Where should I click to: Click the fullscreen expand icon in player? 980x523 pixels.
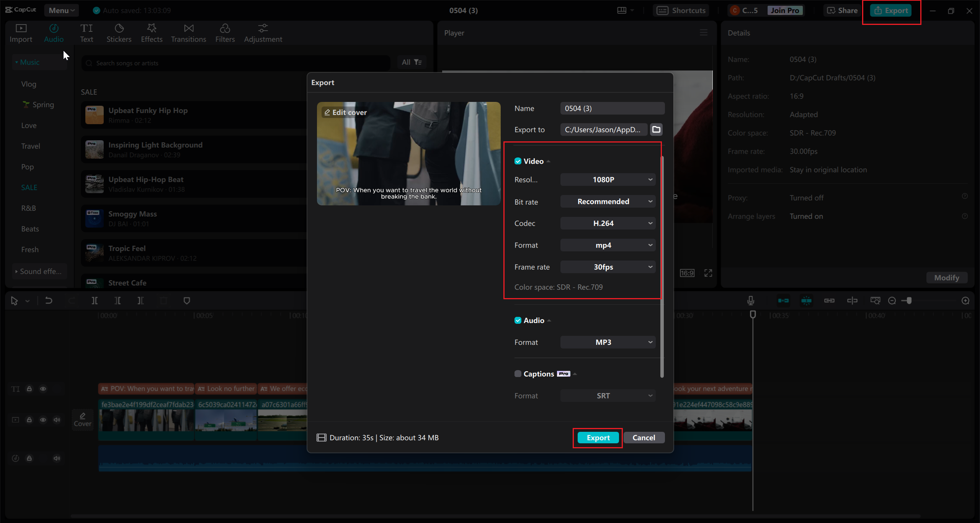(x=708, y=273)
